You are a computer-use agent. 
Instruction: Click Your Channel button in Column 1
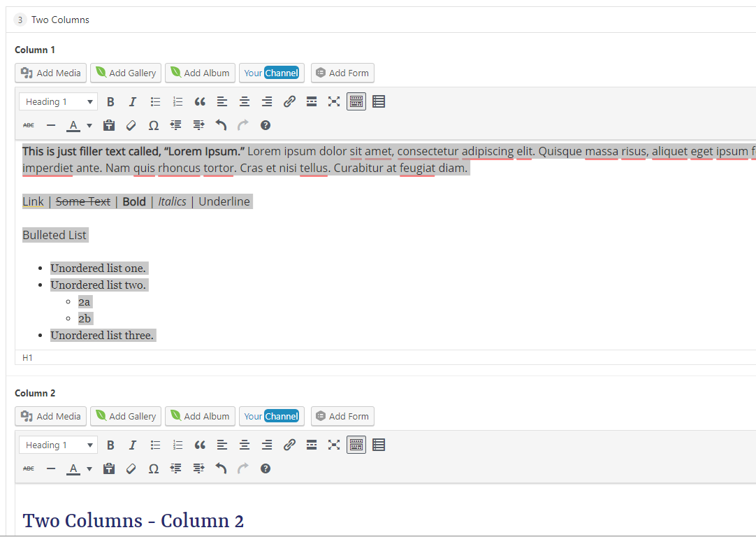tap(272, 73)
